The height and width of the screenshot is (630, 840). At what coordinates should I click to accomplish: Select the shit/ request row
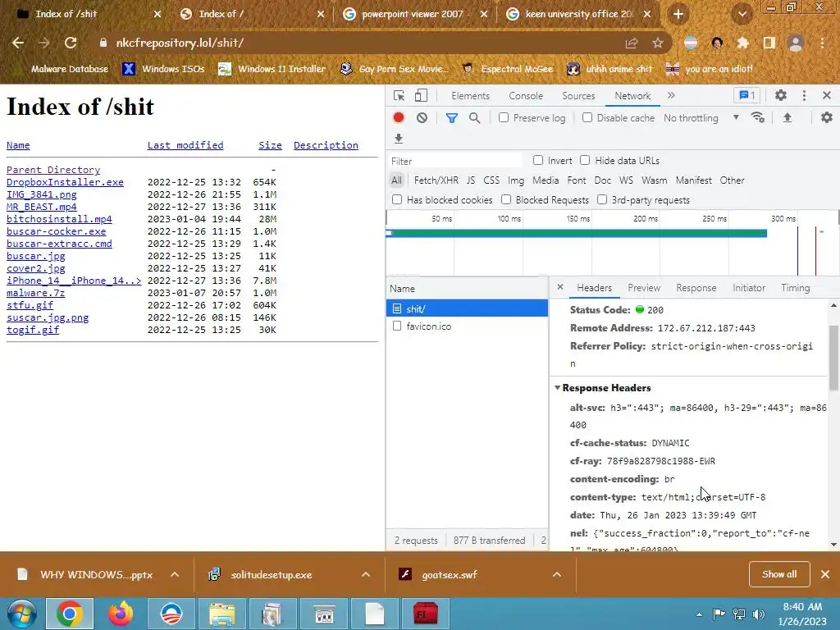tap(467, 308)
